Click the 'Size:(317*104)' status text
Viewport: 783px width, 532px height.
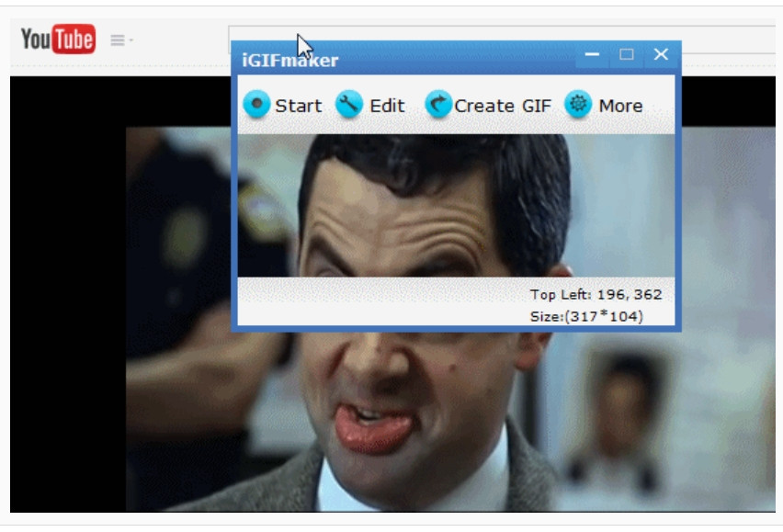pos(586,316)
